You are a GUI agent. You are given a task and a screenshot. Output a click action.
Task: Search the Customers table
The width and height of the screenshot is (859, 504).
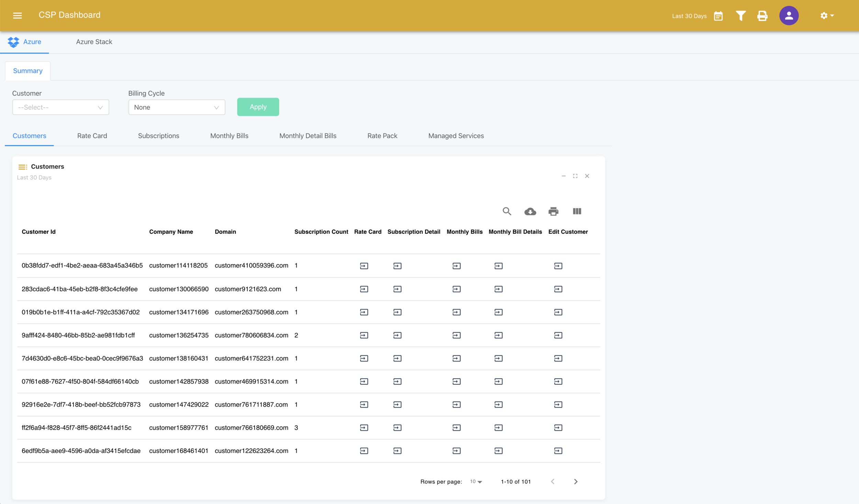507,211
